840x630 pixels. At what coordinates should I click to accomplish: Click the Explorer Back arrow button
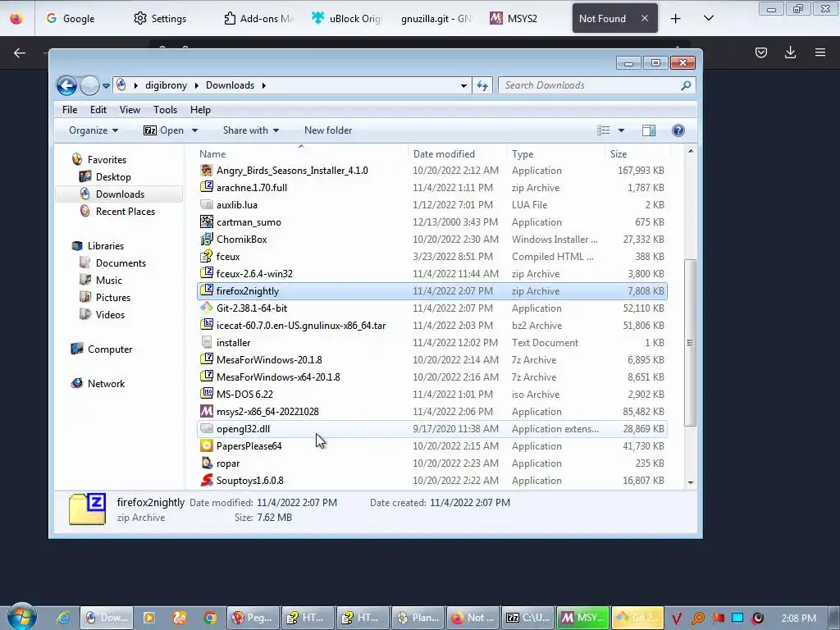(66, 85)
